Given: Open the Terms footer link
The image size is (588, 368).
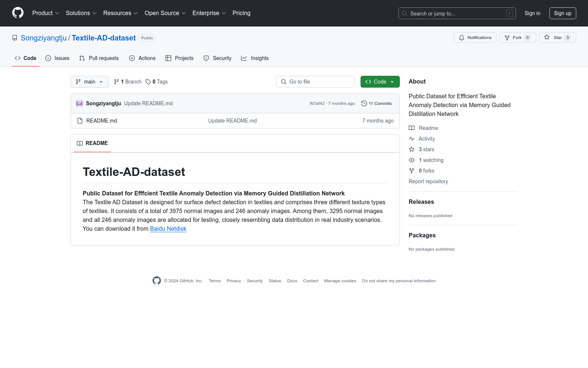Looking at the screenshot, I should point(215,281).
